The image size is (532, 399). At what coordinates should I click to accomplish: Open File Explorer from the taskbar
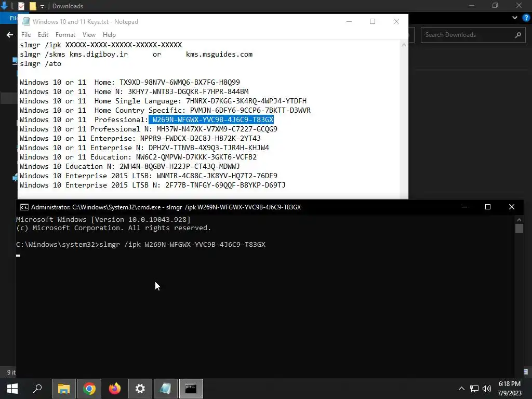(64, 389)
